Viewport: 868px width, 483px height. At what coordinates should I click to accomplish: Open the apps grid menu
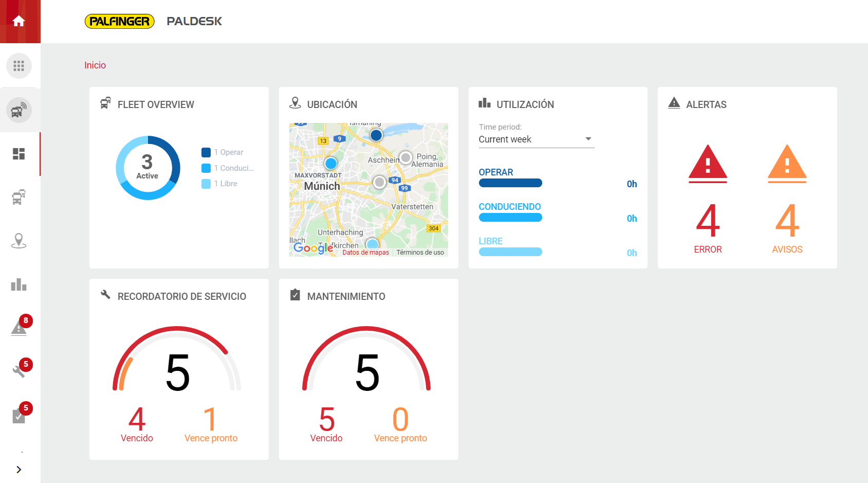click(20, 66)
